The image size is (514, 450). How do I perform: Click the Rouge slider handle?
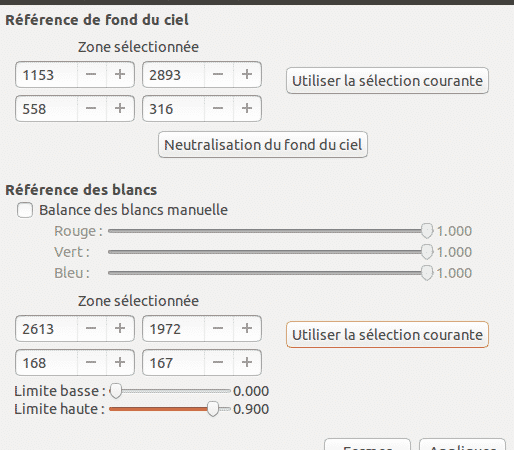[x=427, y=231]
